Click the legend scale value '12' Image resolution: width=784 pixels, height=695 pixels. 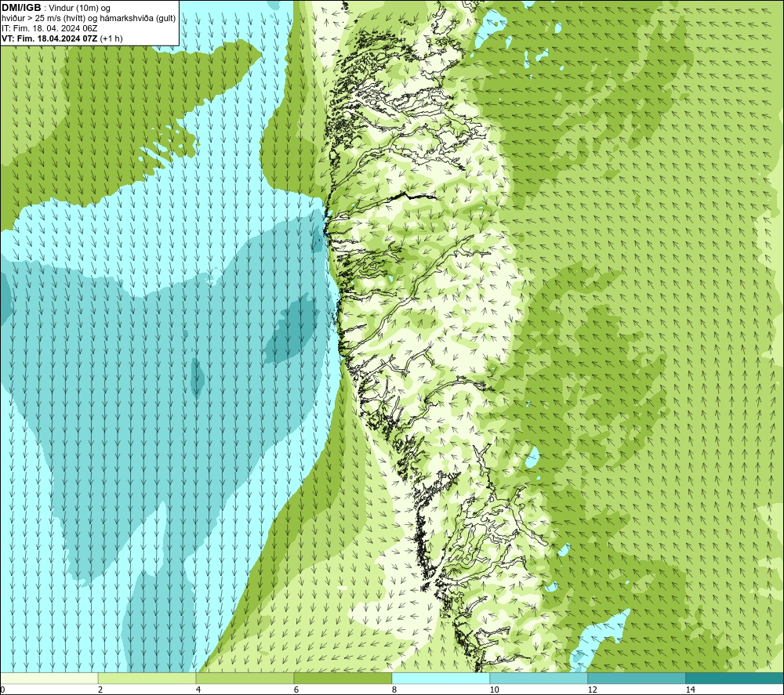pyautogui.click(x=593, y=690)
